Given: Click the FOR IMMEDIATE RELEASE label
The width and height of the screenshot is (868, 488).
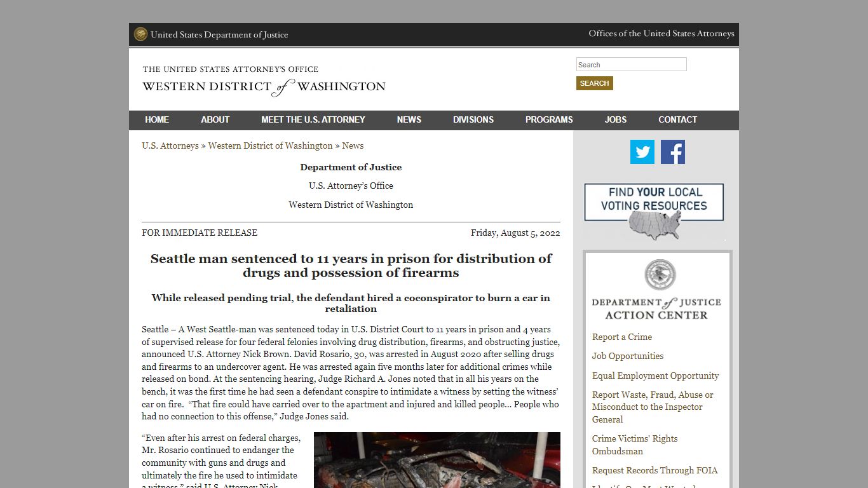Looking at the screenshot, I should tap(200, 233).
